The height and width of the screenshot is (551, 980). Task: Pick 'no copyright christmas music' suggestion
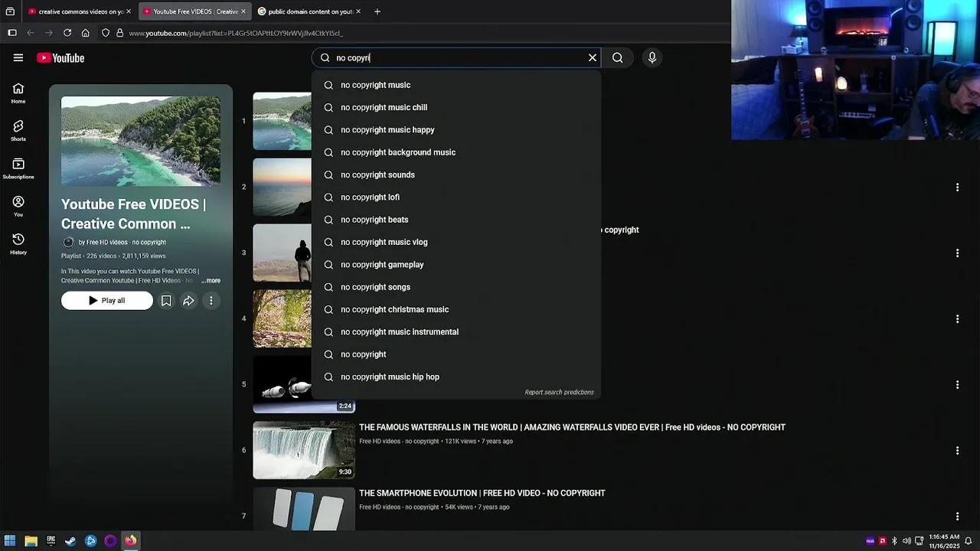456,309
